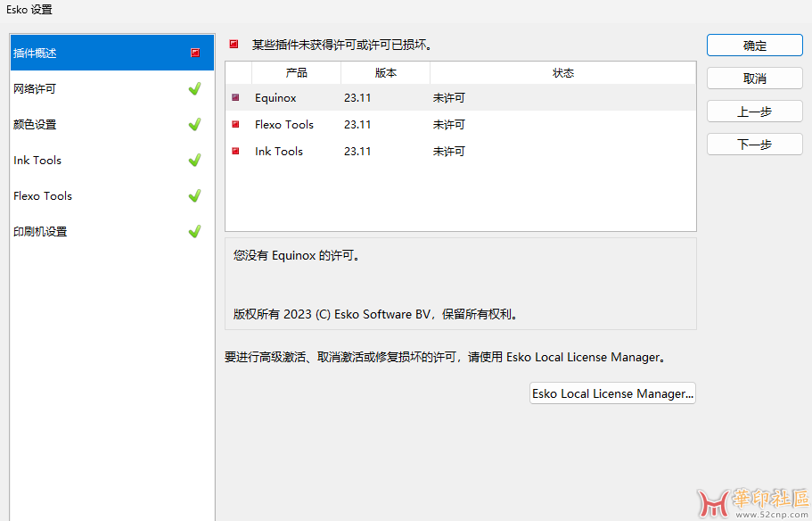Image resolution: width=812 pixels, height=521 pixels.
Task: Click the green checkmark beside sidebar Ink Tools
Action: (194, 161)
